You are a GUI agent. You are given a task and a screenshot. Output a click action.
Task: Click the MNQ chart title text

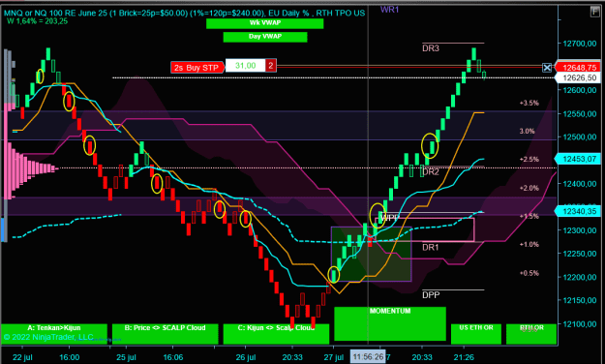185,14
